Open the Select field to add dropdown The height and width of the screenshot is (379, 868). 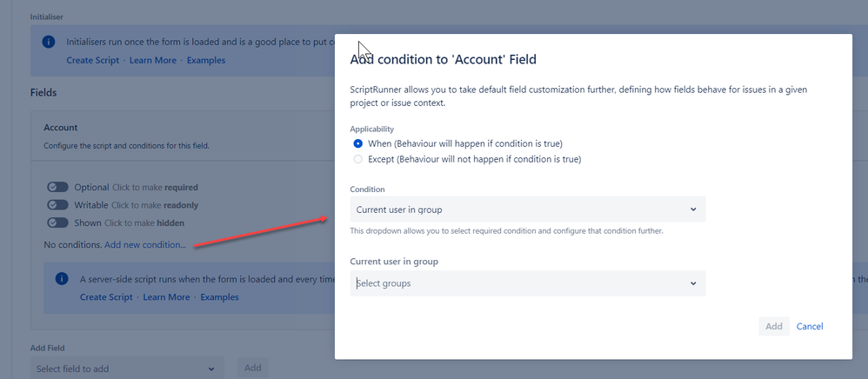127,369
